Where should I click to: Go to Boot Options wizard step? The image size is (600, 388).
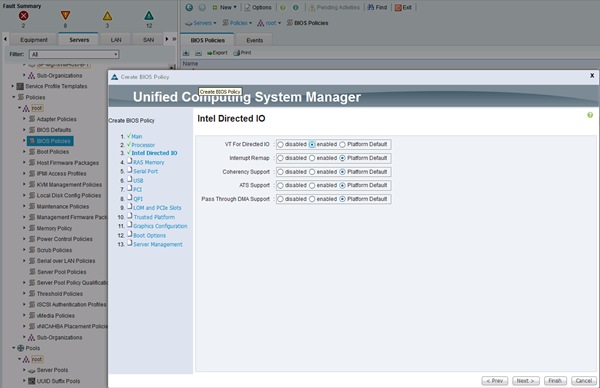(150, 235)
